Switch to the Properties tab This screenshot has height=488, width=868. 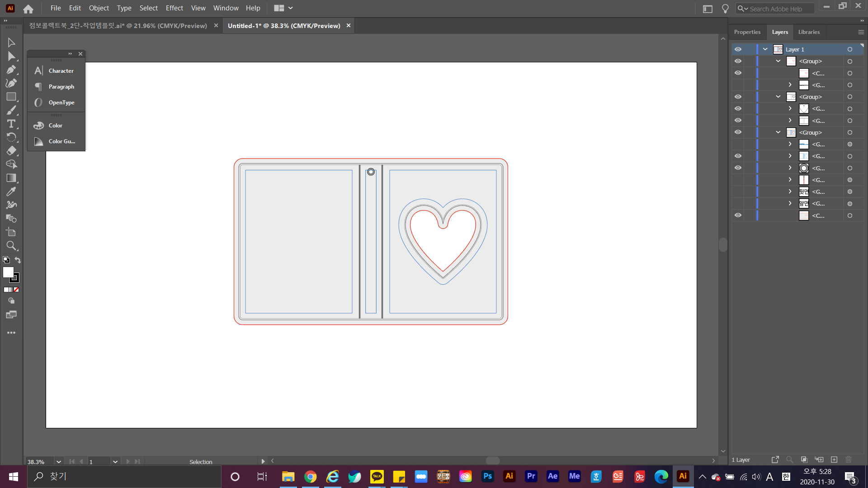point(747,32)
